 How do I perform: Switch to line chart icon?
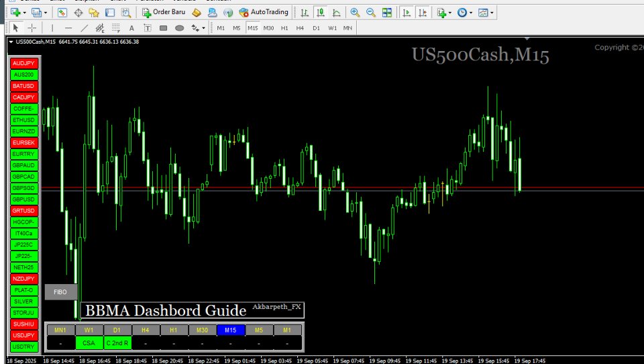coord(336,12)
